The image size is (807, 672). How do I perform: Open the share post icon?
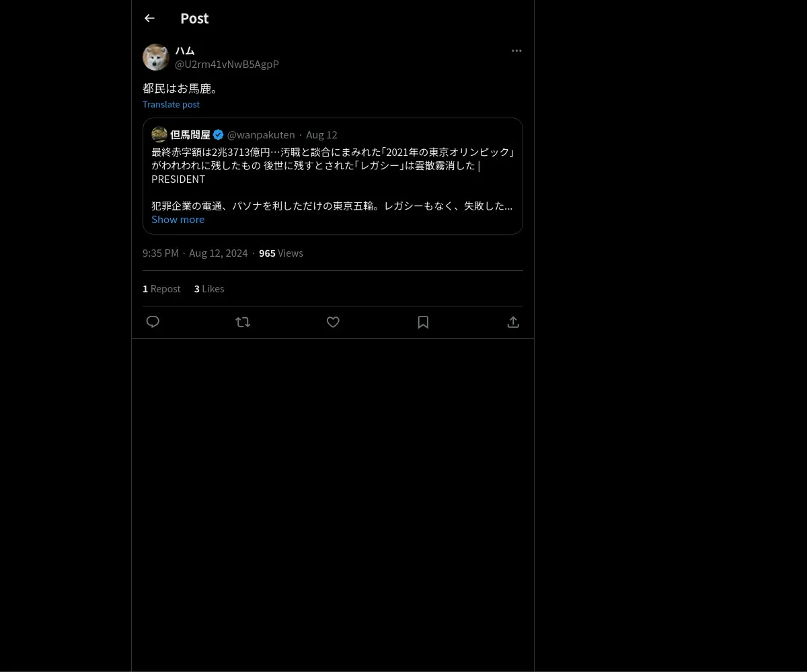click(513, 322)
